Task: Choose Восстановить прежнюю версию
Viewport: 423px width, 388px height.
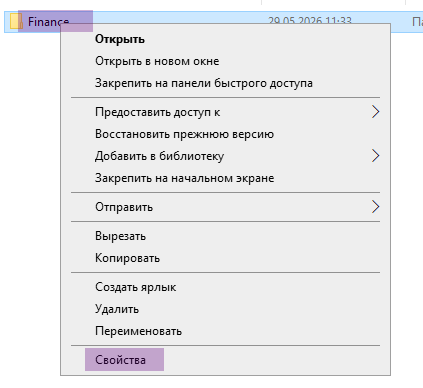Action: 184,134
